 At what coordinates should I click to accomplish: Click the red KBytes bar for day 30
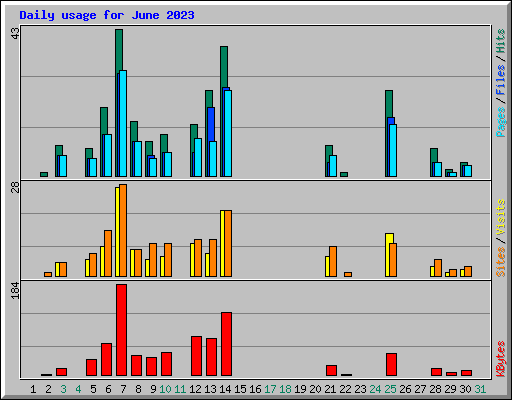point(466,373)
